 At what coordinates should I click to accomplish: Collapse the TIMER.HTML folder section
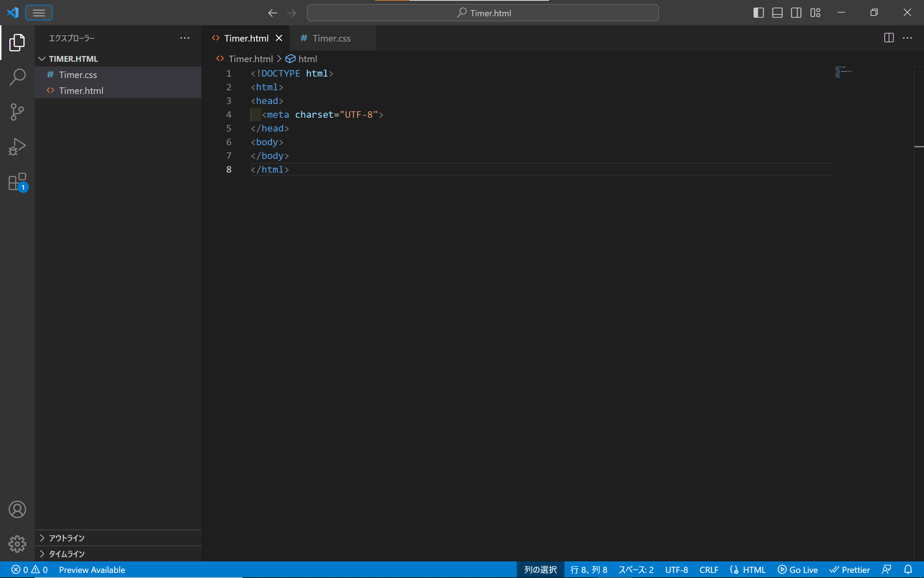tap(118, 59)
